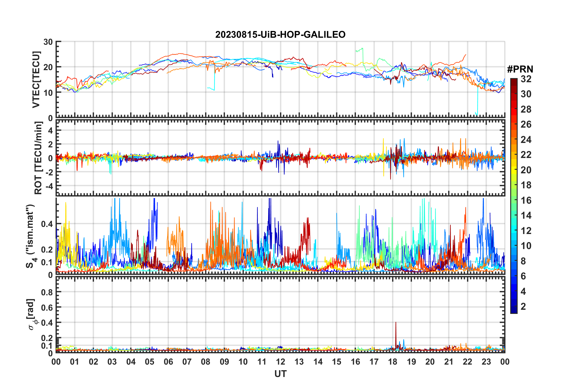Select the VTEC[TECU] y-axis label
Viewport: 561px width, 392px height.
click(x=36, y=80)
